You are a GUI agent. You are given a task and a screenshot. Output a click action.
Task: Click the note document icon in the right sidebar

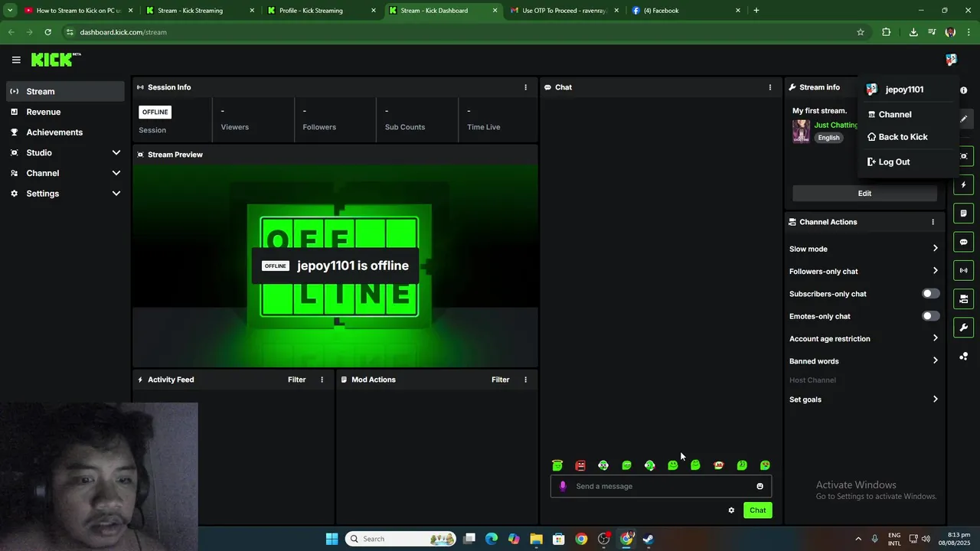coord(963,214)
